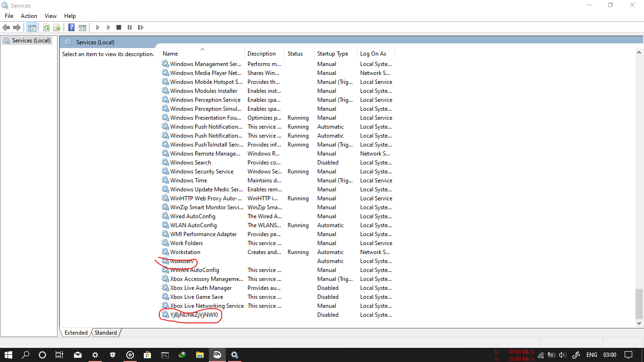
Task: Click the volume speaker tray icon
Action: point(562,355)
